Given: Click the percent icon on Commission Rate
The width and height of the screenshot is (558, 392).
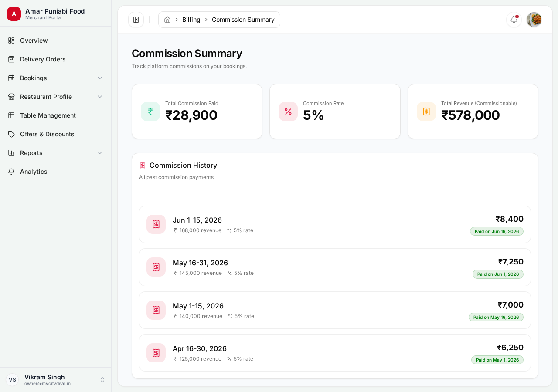Looking at the screenshot, I should [x=288, y=112].
